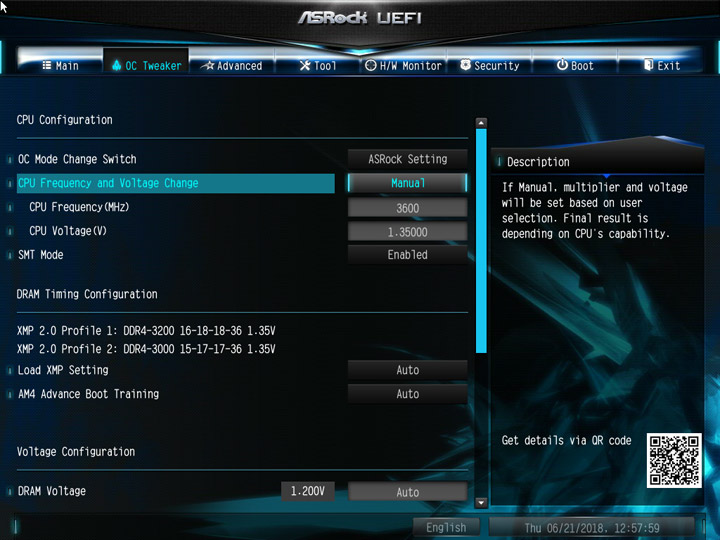Image resolution: width=720 pixels, height=540 pixels.
Task: Click the star icon on Advanced tab
Action: click(209, 65)
